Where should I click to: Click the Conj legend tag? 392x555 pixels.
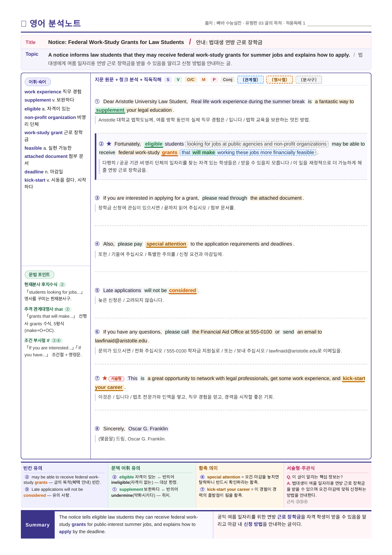[x=228, y=80]
